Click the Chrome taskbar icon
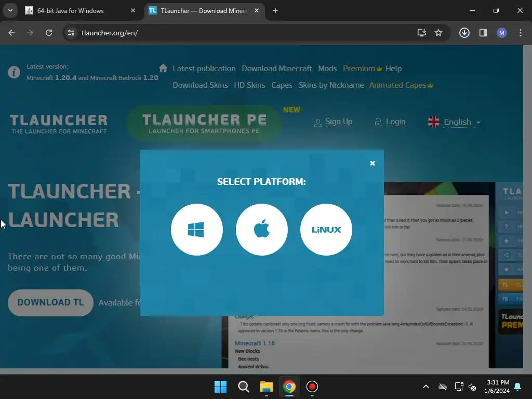532x399 pixels. [x=289, y=387]
